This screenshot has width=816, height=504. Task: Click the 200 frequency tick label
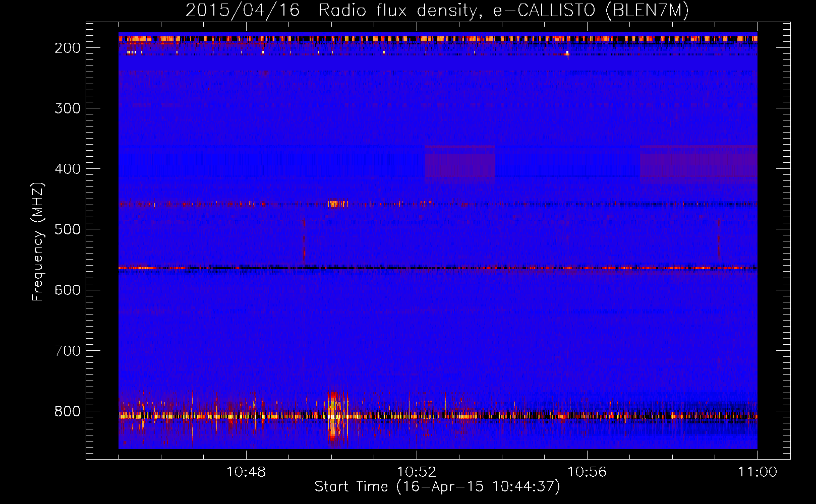click(68, 48)
